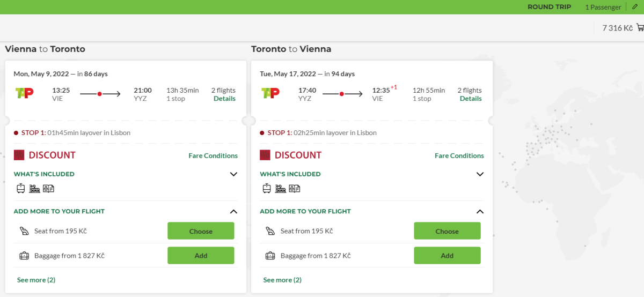
Task: Open Details for the Toronto to Vienna flight
Action: pyautogui.click(x=471, y=99)
